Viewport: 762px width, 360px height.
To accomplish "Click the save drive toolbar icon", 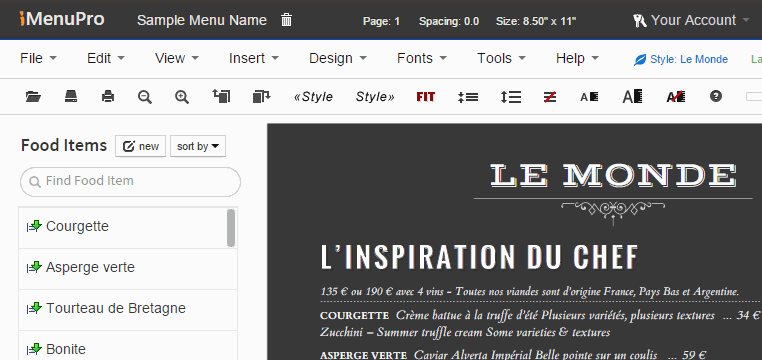I will pyautogui.click(x=71, y=97).
